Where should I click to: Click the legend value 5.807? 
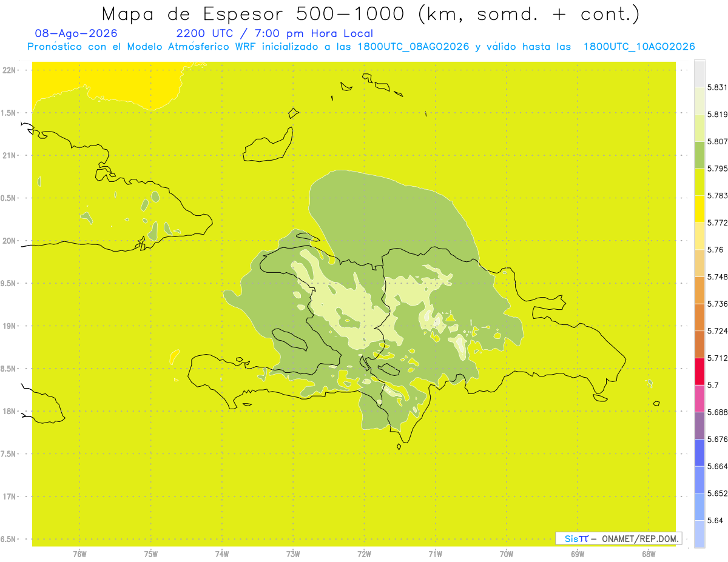(717, 141)
